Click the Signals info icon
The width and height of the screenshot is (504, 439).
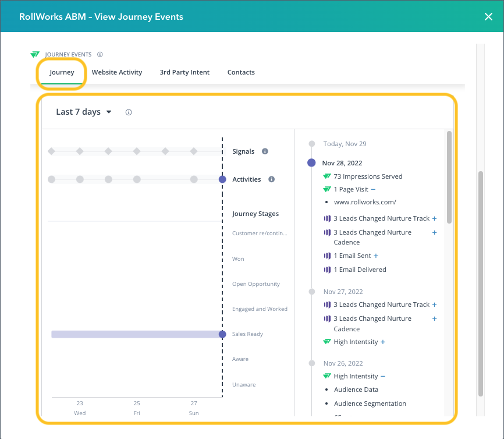pyautogui.click(x=265, y=151)
